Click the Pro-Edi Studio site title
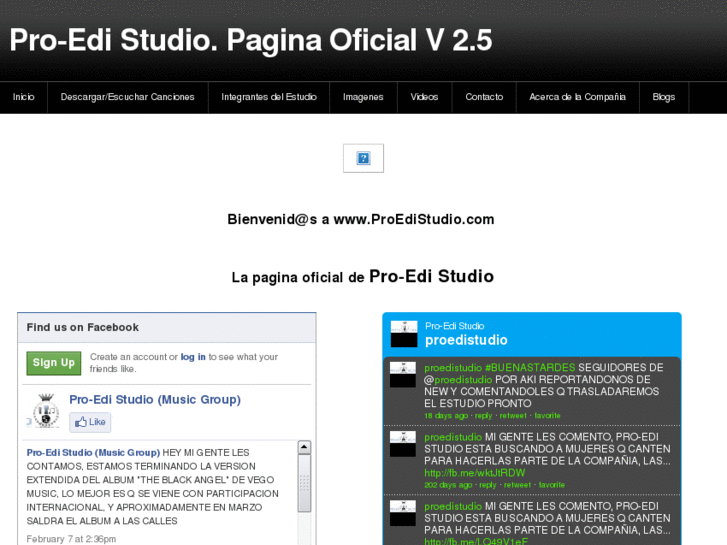727x545 pixels. [x=251, y=40]
